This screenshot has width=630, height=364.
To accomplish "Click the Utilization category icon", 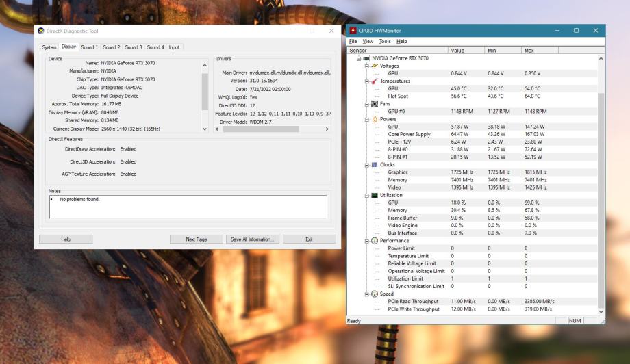I will 375,195.
